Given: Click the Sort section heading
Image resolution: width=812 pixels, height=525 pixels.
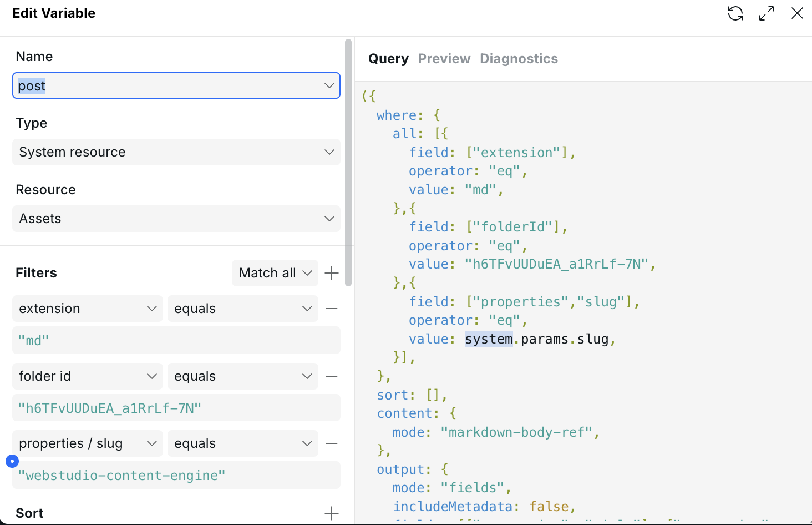Looking at the screenshot, I should [29, 513].
